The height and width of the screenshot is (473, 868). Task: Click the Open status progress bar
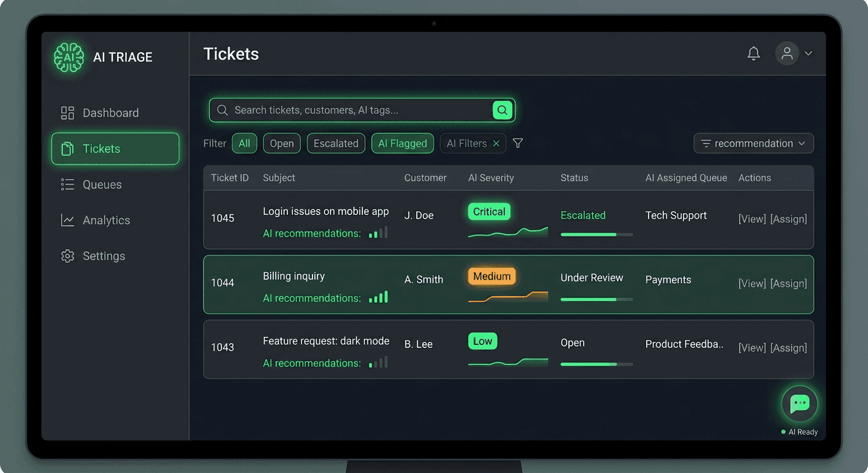pyautogui.click(x=597, y=364)
